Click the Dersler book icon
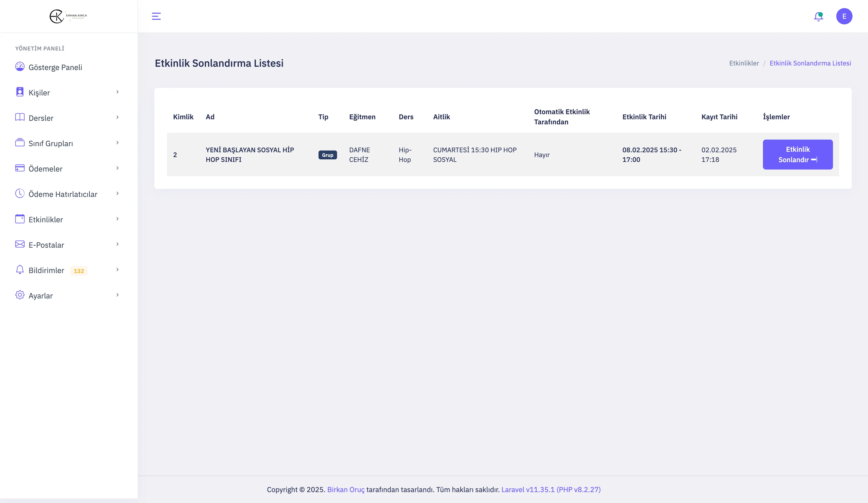 (20, 117)
